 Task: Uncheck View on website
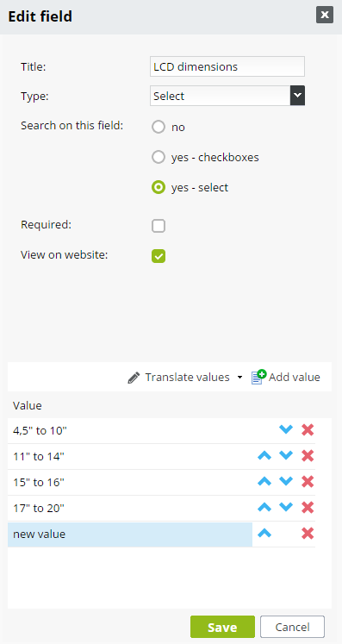pyautogui.click(x=159, y=256)
